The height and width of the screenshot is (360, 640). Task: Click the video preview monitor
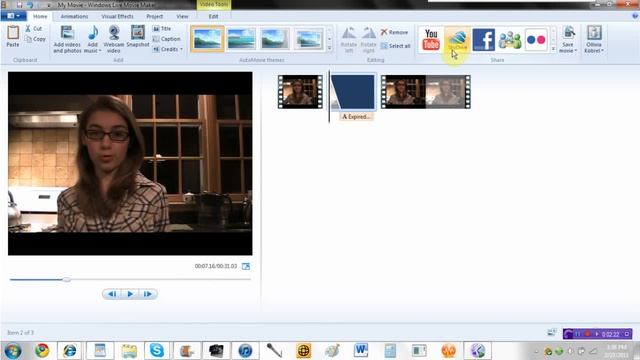[x=130, y=164]
